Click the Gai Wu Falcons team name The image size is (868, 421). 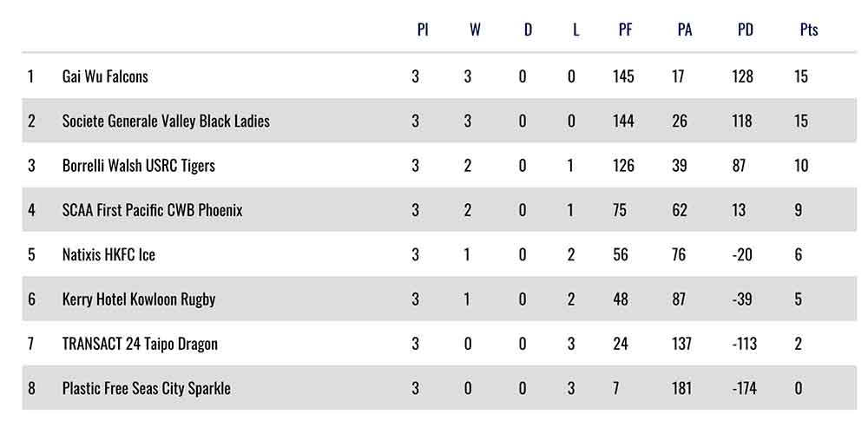point(105,76)
